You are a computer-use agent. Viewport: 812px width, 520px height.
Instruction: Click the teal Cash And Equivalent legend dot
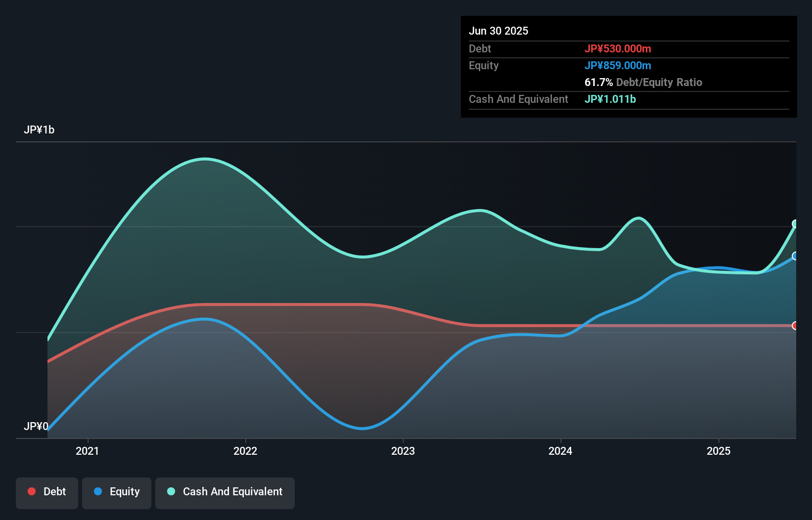(x=170, y=491)
